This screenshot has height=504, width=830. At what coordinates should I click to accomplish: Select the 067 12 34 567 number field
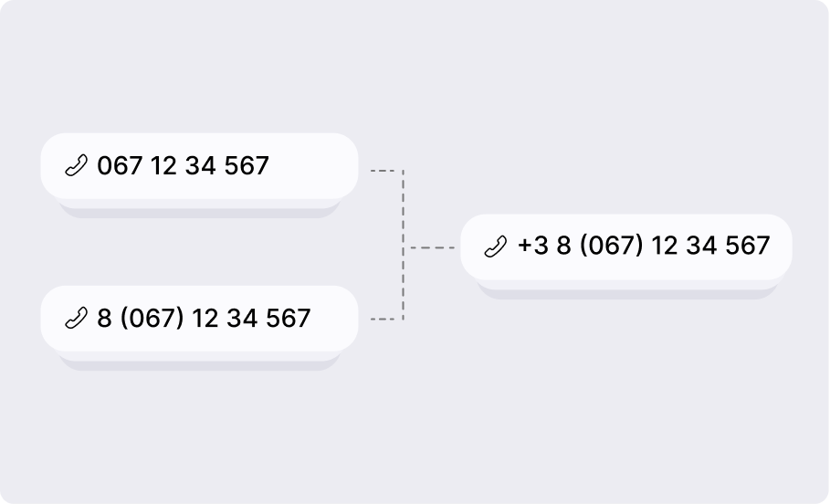click(200, 166)
